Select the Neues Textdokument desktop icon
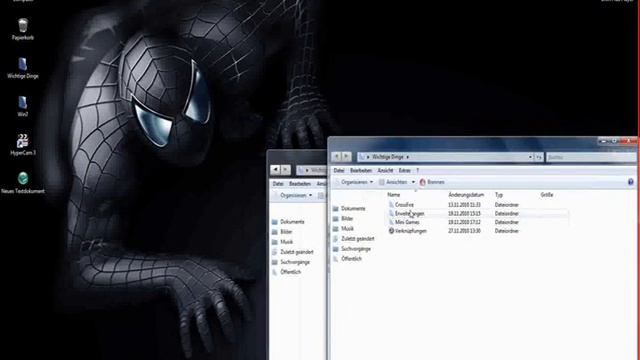Screen dimensions: 640x360 [x=23, y=182]
